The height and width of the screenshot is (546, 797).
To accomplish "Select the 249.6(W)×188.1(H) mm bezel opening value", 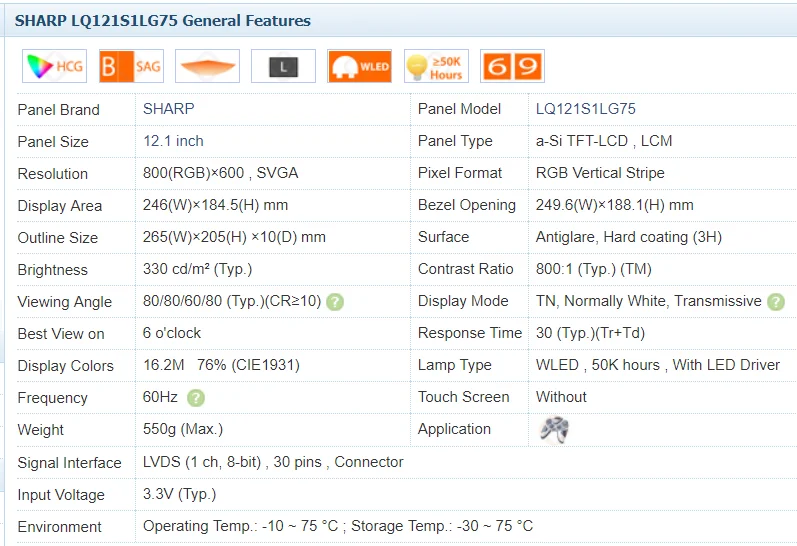I will click(x=615, y=205).
